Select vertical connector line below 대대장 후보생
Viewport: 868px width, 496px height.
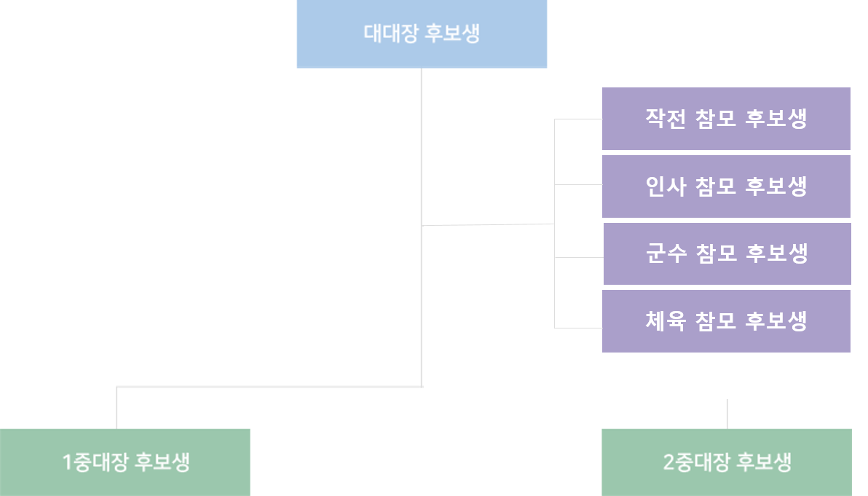422,146
